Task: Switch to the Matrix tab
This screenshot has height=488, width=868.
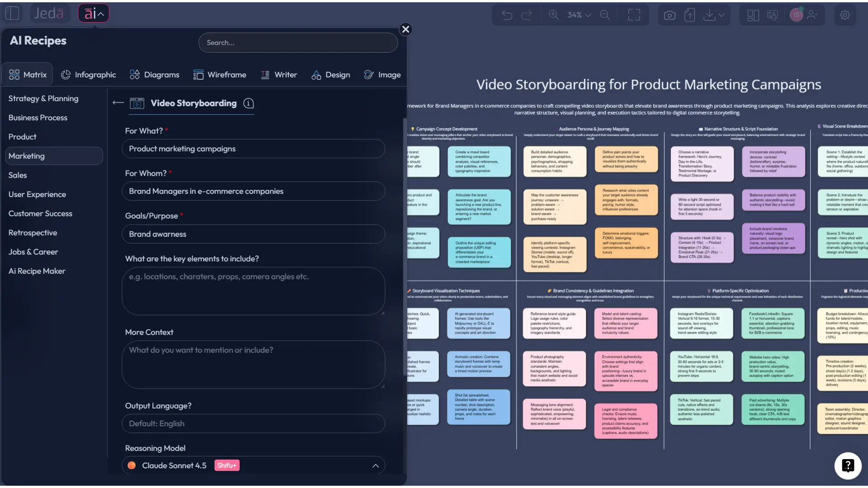Action: click(x=27, y=74)
